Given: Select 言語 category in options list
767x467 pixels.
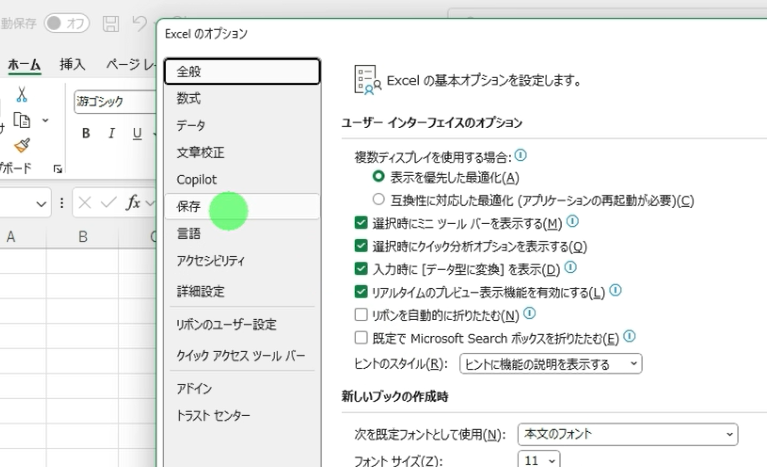Looking at the screenshot, I should point(242,233).
